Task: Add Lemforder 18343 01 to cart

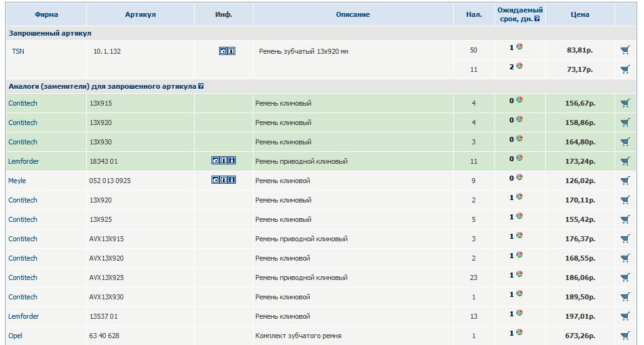Action: pos(625,161)
